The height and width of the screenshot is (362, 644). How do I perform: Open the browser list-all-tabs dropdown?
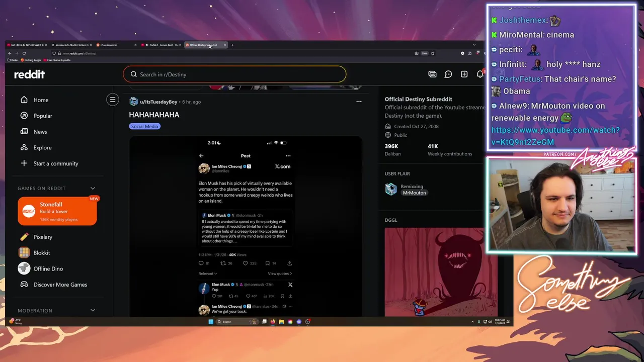(x=474, y=45)
